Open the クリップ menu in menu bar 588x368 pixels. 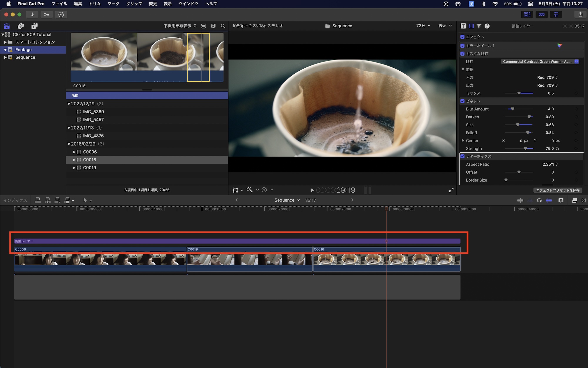click(134, 4)
